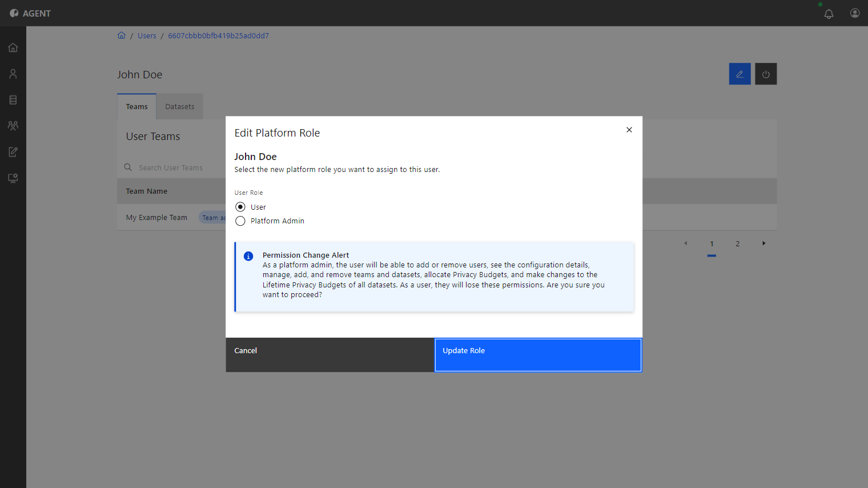This screenshot has height=488, width=868.
Task: Switch to the Datasets tab
Action: 180,107
